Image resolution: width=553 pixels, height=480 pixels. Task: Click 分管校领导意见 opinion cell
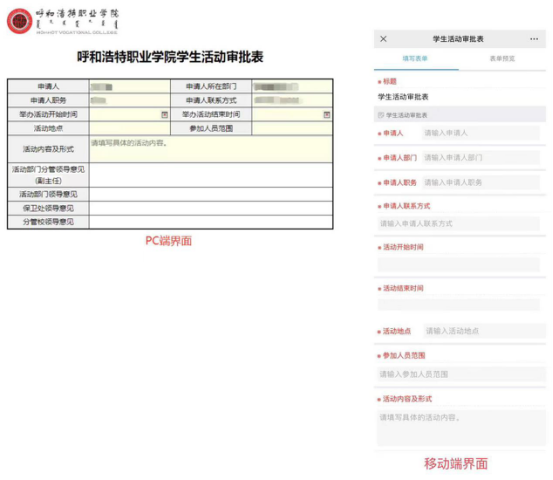click(x=211, y=222)
